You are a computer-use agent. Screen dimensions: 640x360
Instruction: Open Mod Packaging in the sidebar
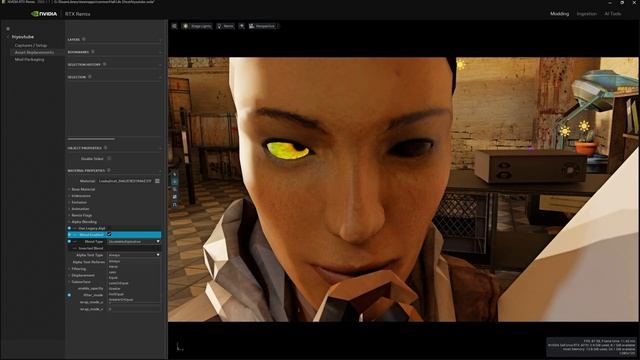point(29,60)
